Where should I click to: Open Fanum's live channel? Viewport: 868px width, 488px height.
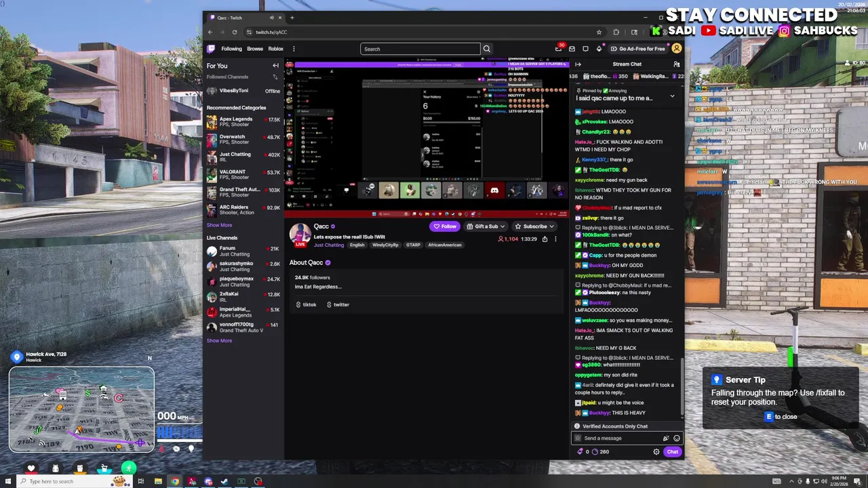pos(243,251)
